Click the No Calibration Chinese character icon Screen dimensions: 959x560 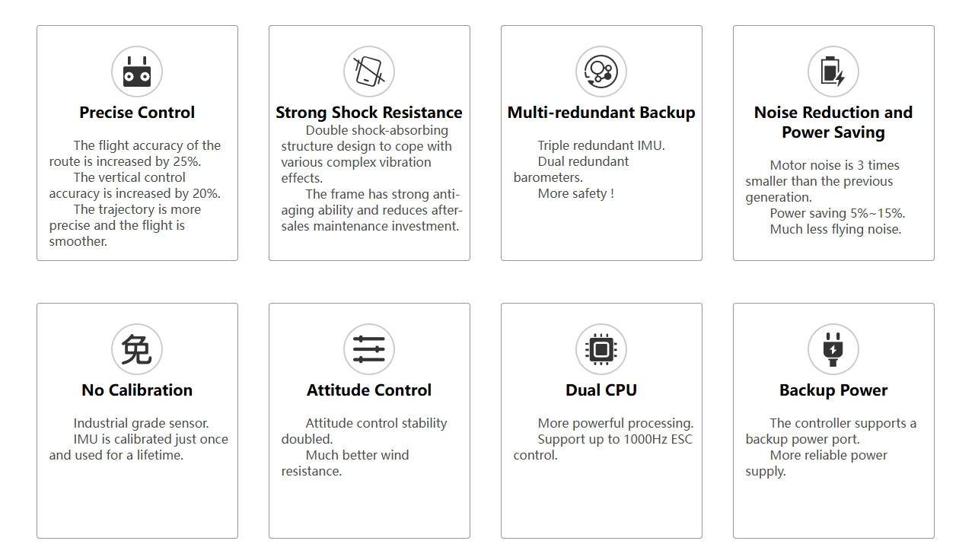[137, 350]
